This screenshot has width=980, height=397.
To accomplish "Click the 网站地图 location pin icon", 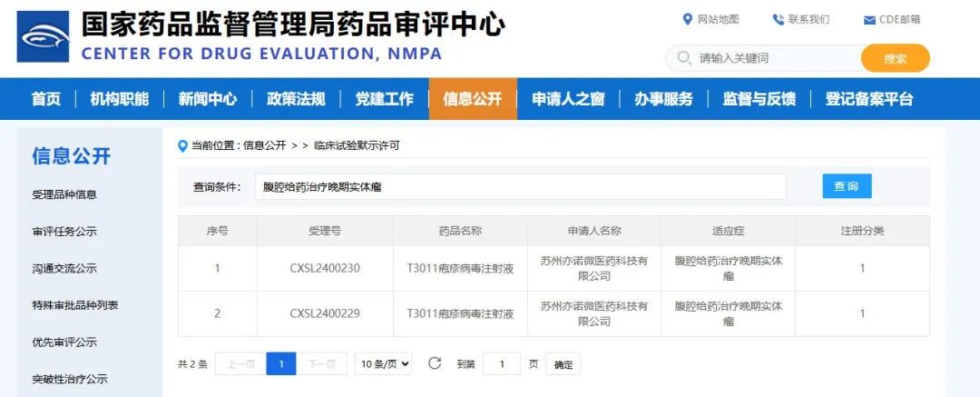I will click(x=688, y=19).
